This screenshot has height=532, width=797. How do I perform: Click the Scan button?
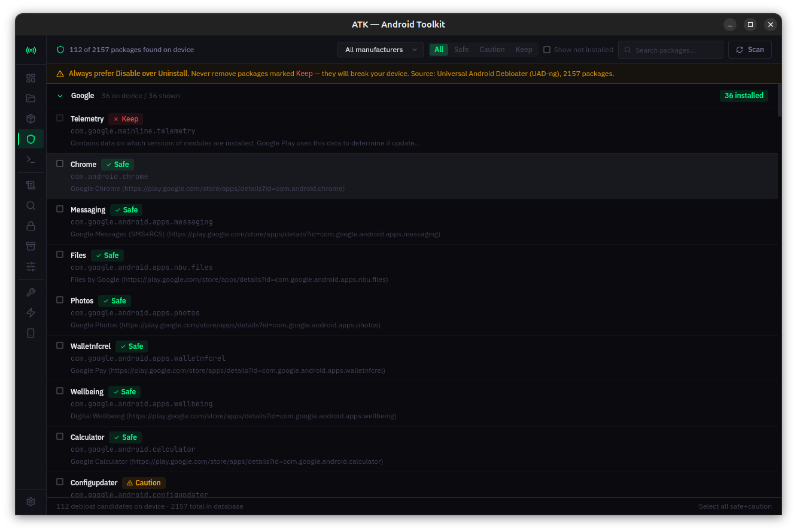[750, 50]
